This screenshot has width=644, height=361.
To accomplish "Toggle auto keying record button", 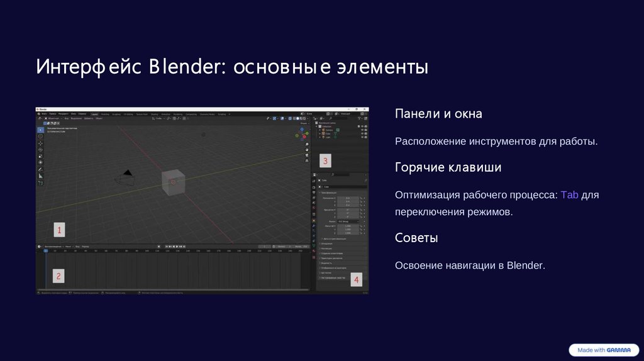I will (158, 247).
